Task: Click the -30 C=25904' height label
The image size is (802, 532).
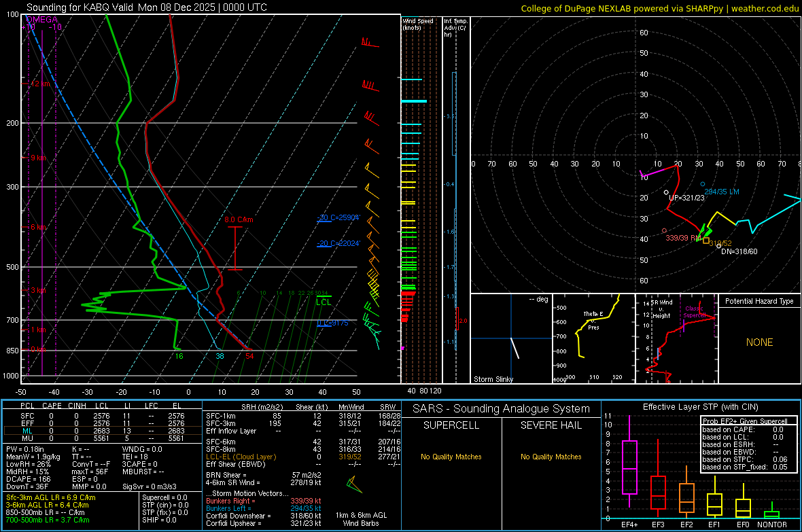Action: click(338, 217)
